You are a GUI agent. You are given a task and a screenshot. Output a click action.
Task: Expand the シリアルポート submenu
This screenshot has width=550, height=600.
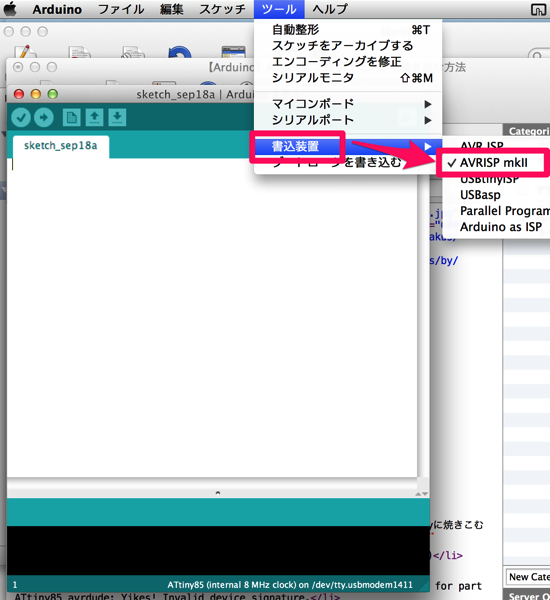[348, 120]
